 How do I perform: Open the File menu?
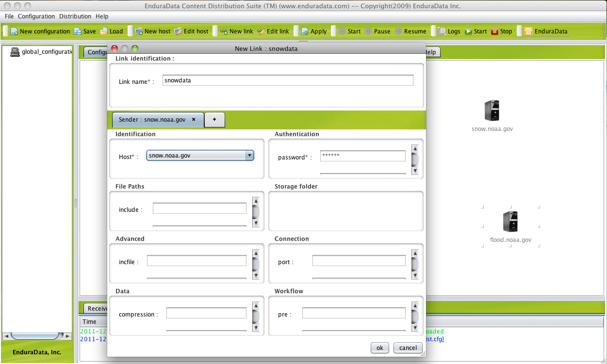(9, 16)
